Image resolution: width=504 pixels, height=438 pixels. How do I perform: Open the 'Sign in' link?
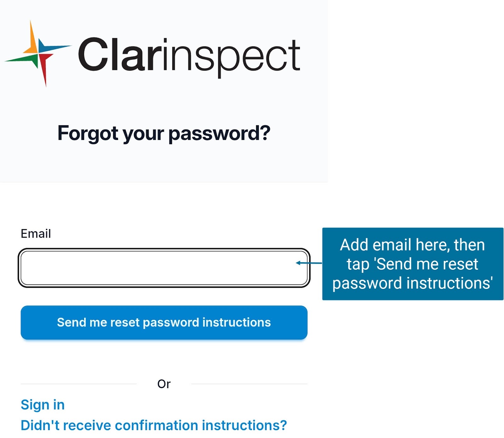[43, 405]
